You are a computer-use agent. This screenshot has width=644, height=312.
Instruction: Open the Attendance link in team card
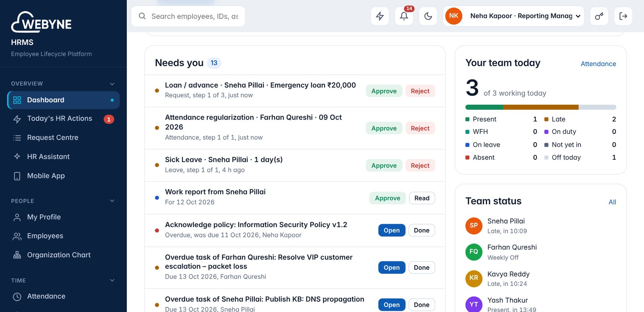[598, 64]
